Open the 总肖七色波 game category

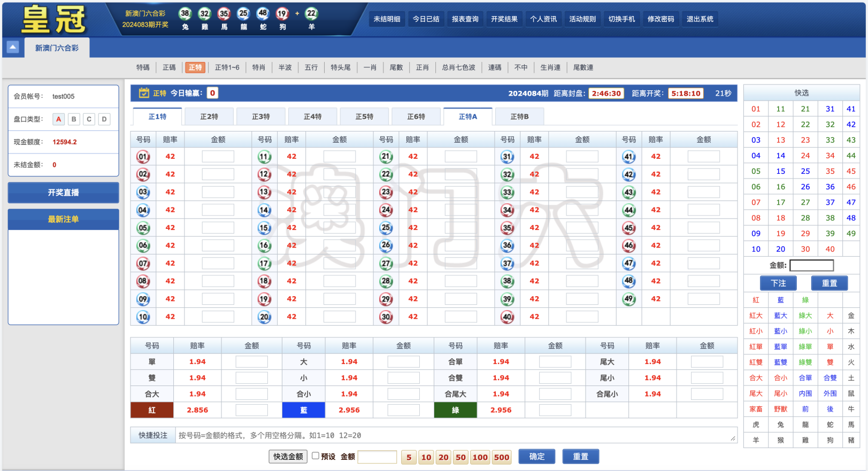pyautogui.click(x=458, y=67)
